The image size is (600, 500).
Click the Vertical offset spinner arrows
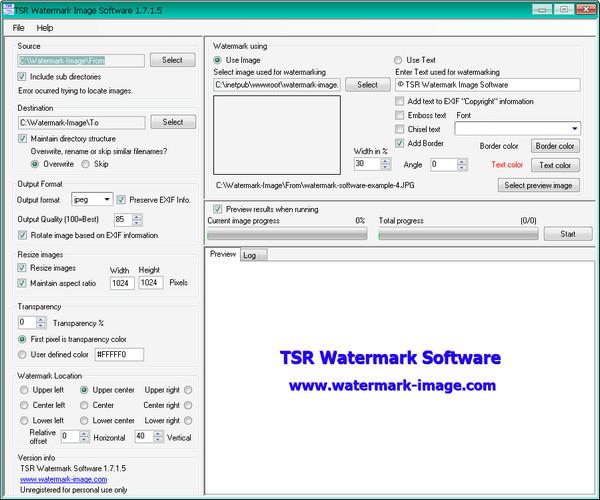coord(158,436)
